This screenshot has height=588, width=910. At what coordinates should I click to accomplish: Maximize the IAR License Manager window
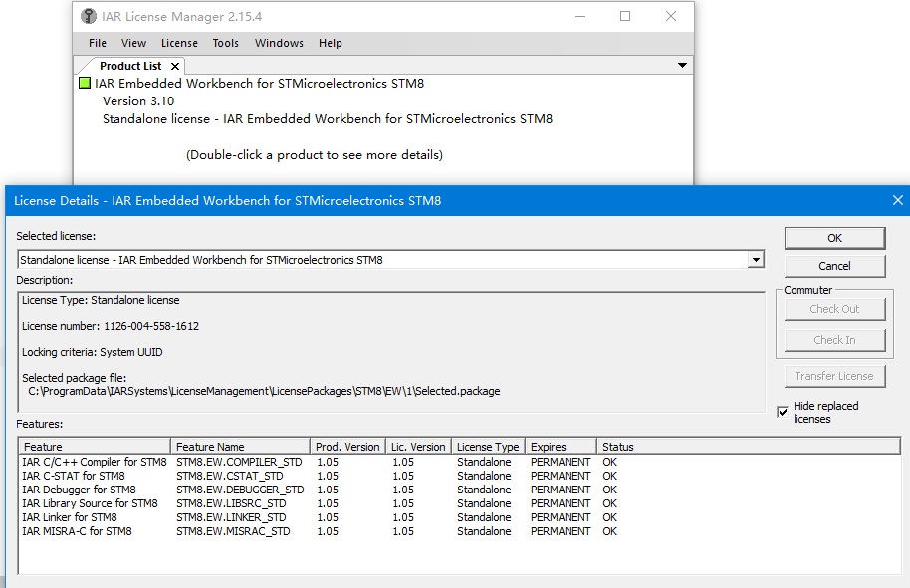(625, 16)
